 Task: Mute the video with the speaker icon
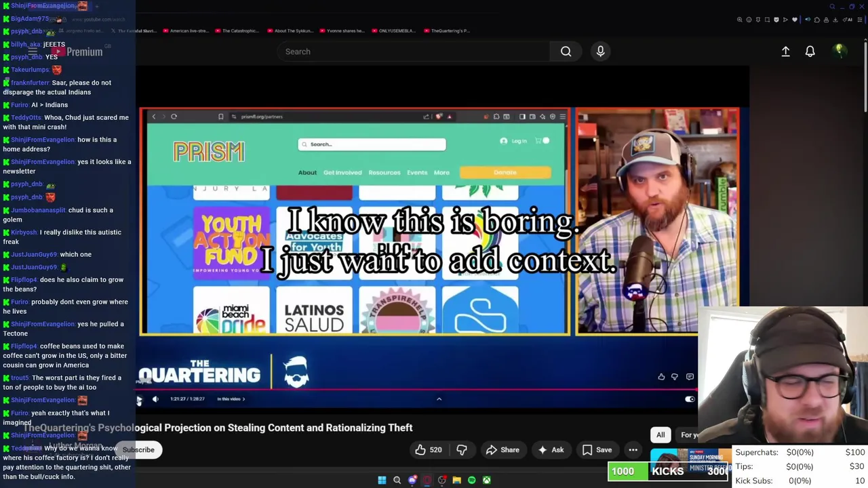pos(155,399)
